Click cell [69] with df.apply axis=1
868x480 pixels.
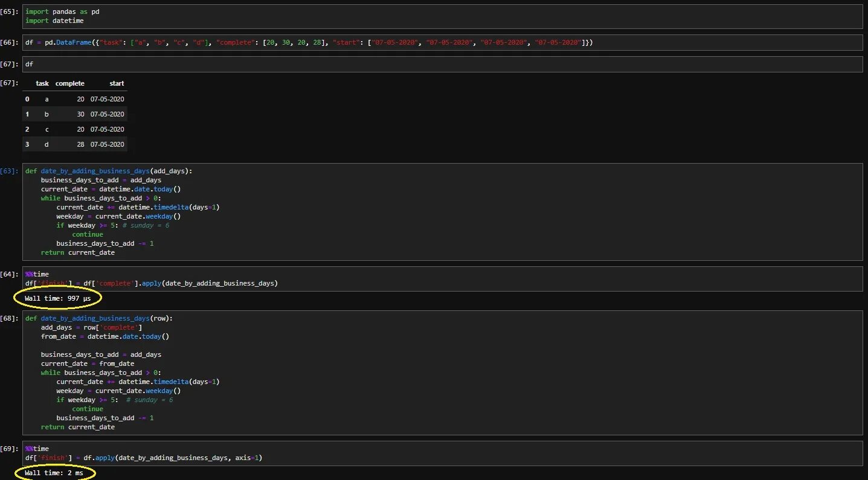tap(442, 453)
